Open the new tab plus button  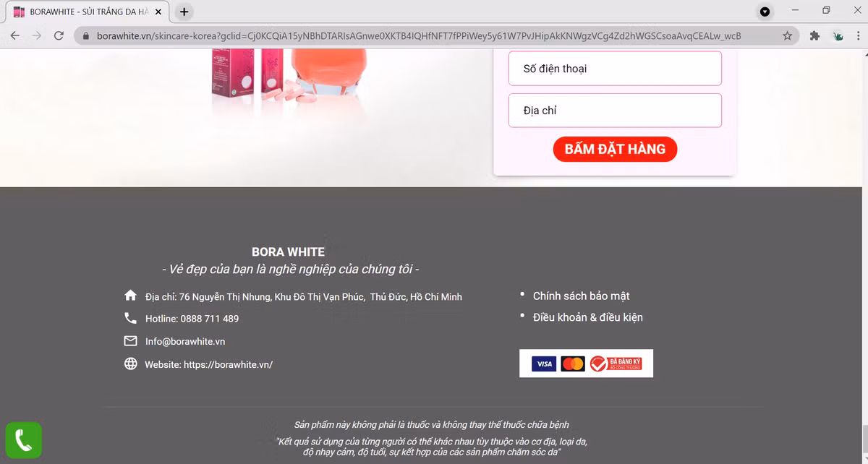pos(184,12)
